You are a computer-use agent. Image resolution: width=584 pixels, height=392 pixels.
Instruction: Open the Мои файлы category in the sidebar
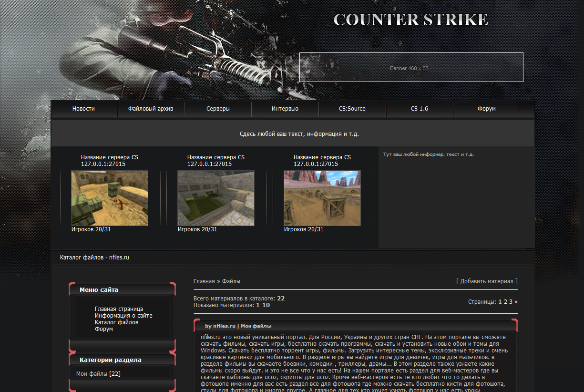point(92,374)
